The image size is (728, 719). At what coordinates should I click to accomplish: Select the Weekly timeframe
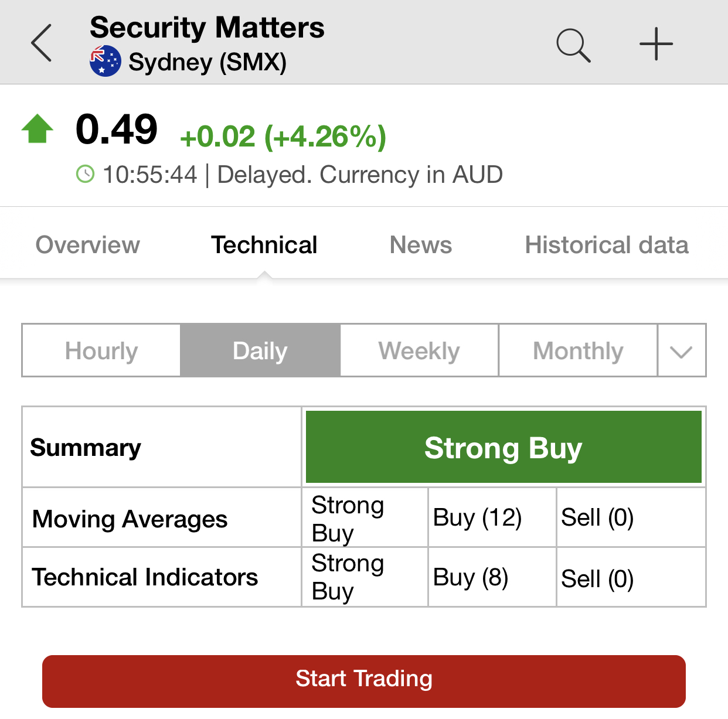click(x=419, y=350)
